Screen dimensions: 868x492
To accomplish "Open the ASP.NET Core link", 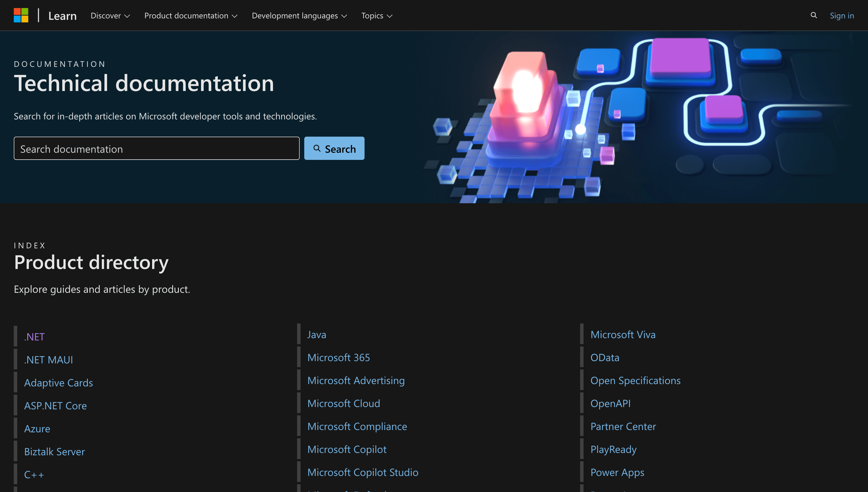I will [x=55, y=406].
